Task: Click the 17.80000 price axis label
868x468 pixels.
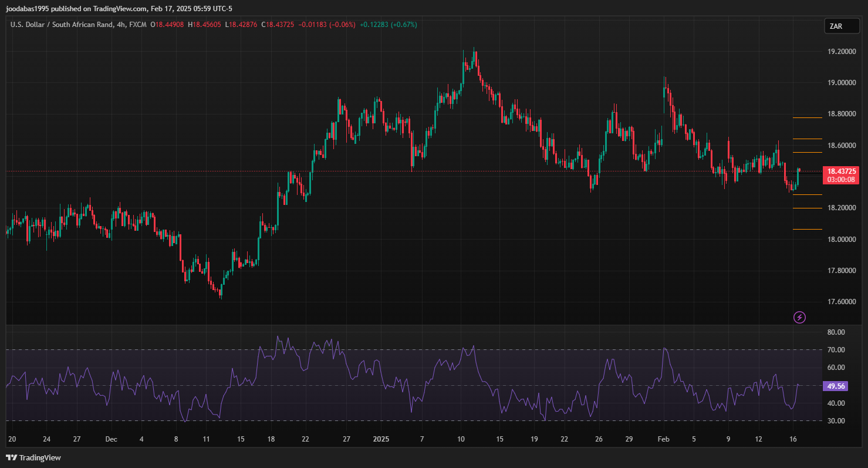Action: (841, 271)
